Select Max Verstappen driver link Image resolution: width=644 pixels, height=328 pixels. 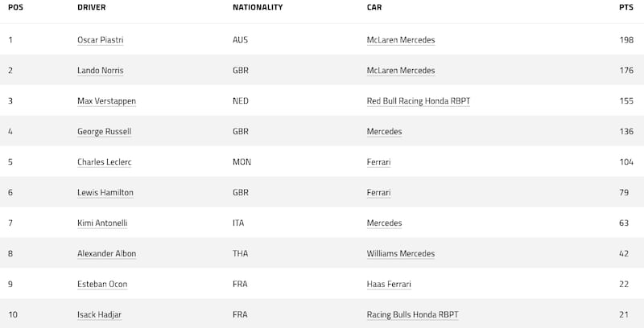(106, 100)
